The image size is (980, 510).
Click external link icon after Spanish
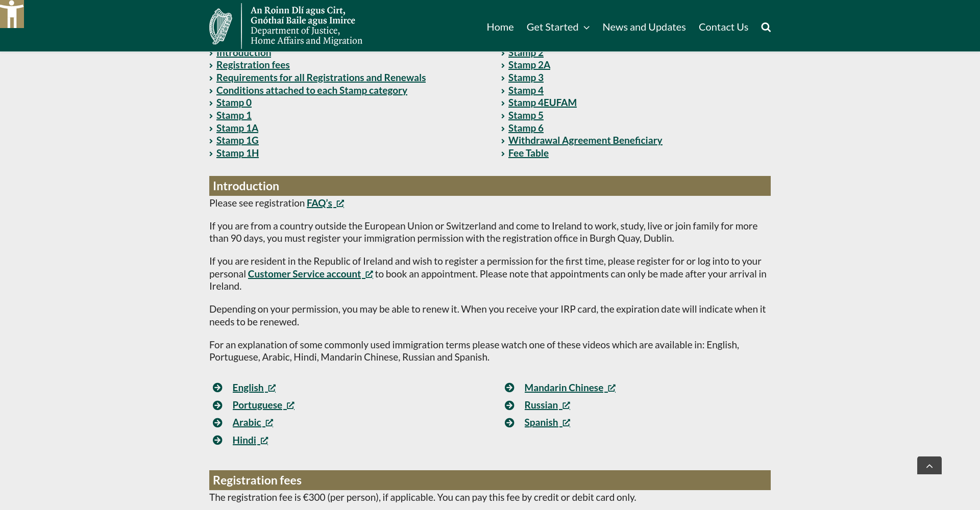pos(566,423)
